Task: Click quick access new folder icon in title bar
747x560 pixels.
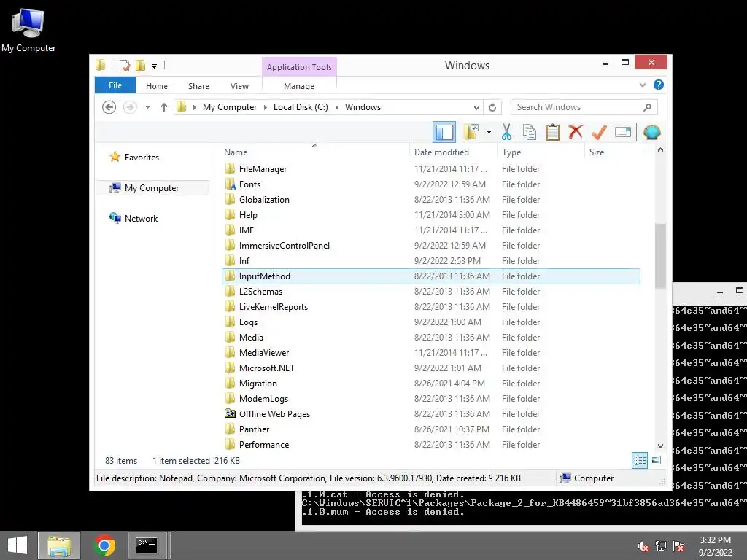Action: 141,65
